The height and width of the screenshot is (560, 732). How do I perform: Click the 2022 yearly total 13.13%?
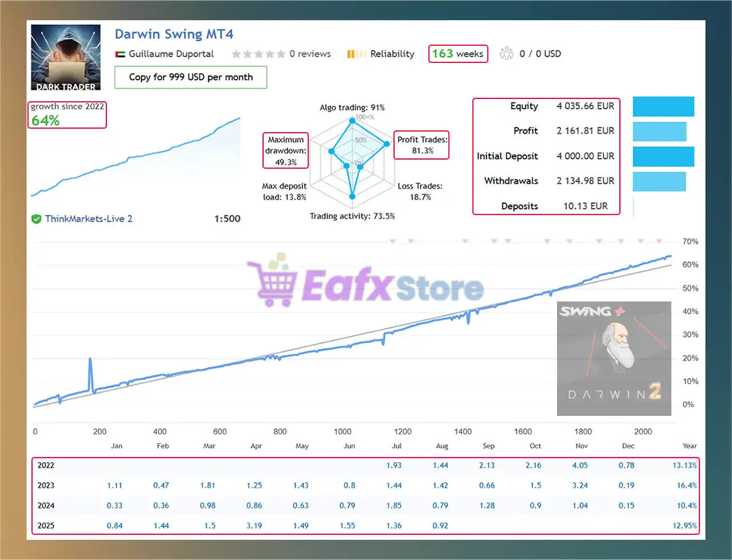[685, 466]
